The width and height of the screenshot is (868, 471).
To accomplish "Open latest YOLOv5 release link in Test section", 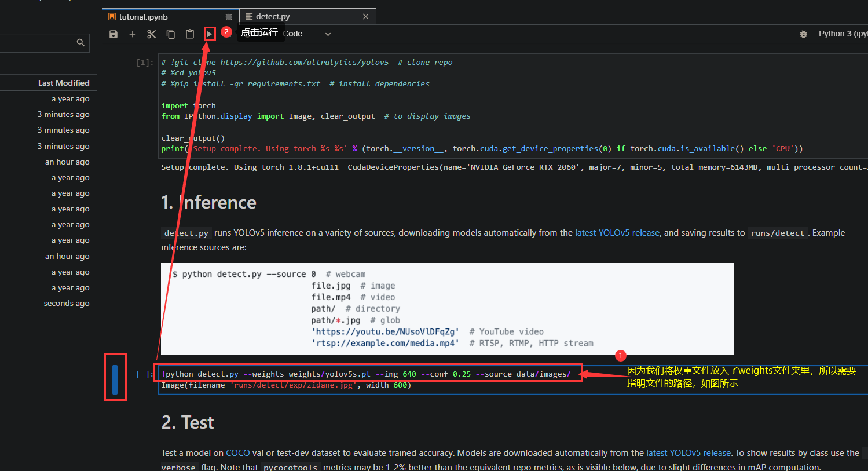I will [x=688, y=453].
